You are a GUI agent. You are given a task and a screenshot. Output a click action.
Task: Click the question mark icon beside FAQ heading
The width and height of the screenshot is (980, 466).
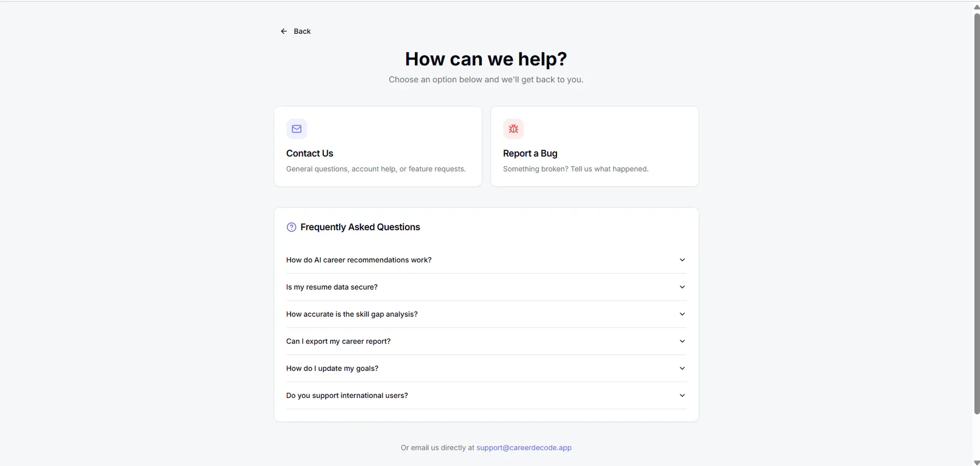(x=291, y=227)
